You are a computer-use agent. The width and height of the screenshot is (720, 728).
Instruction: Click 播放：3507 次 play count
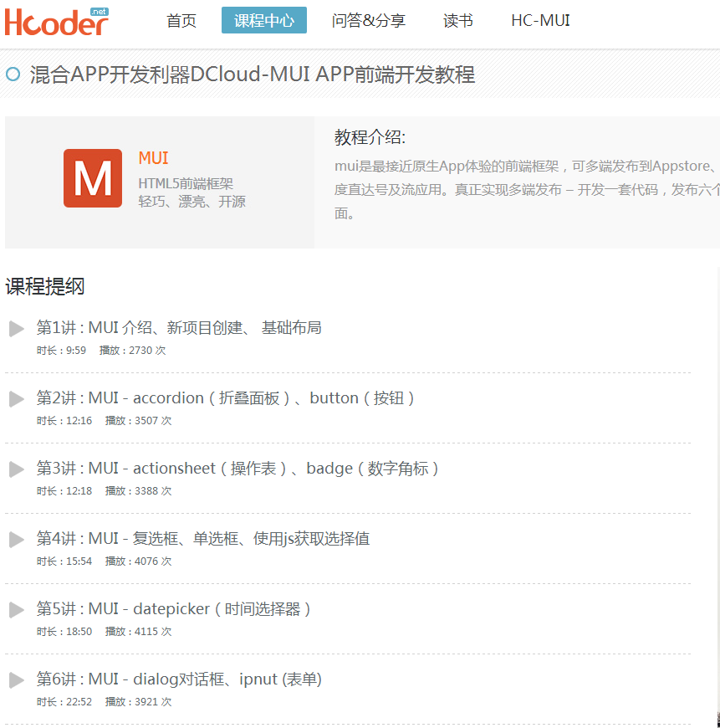click(138, 420)
